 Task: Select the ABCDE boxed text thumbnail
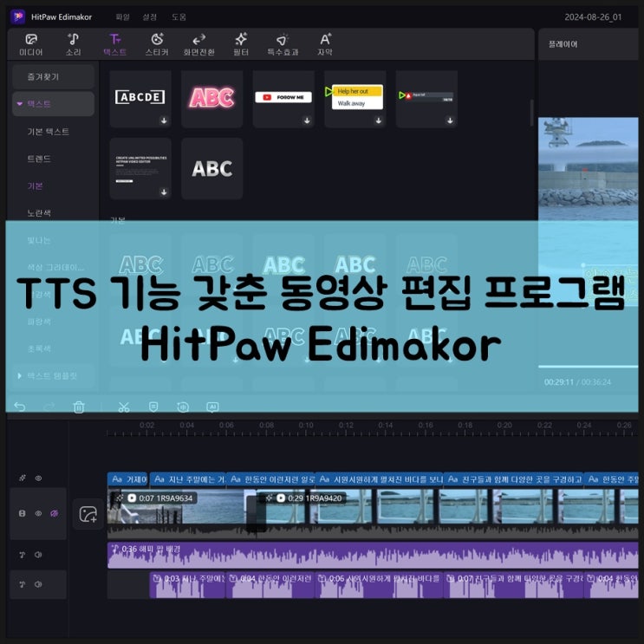point(140,97)
